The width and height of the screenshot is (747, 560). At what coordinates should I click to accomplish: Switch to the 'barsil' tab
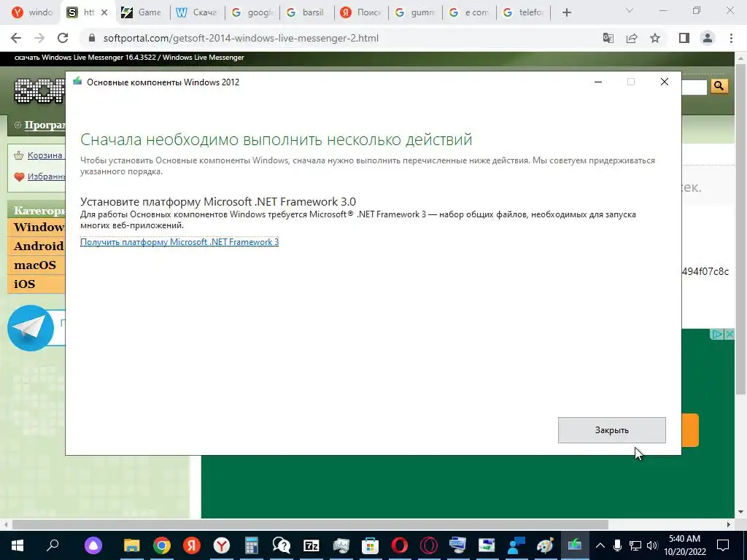point(306,12)
